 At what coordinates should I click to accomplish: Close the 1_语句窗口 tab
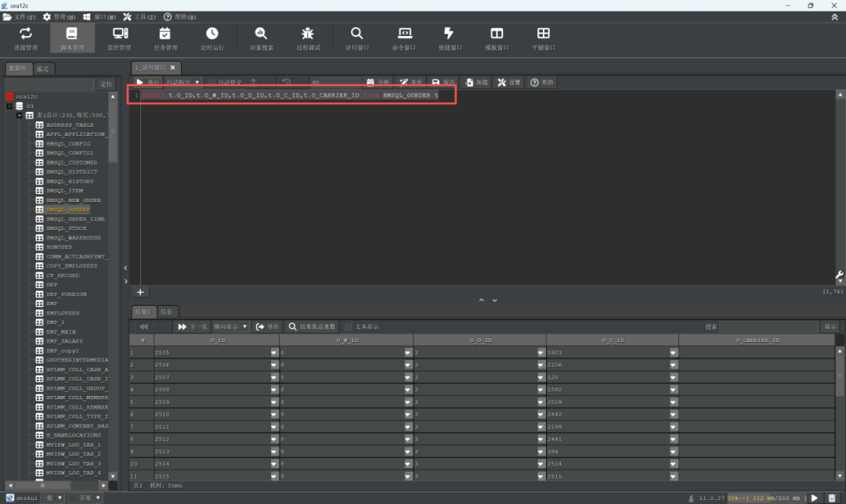172,67
